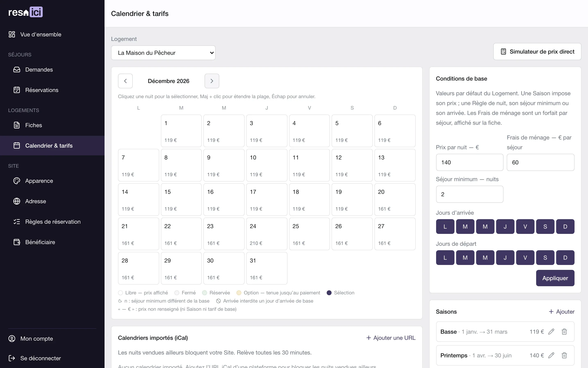Screen dimensions: 588x368
Task: Open Fiches in sidebar
Action: 52,125
